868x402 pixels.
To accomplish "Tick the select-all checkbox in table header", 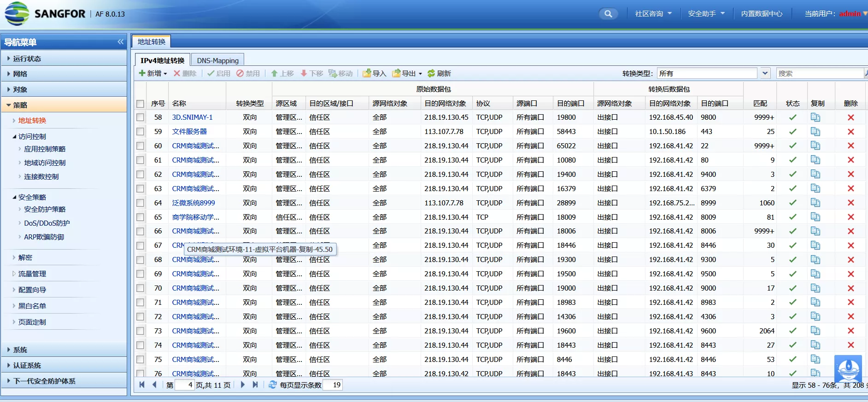I will click(x=141, y=104).
